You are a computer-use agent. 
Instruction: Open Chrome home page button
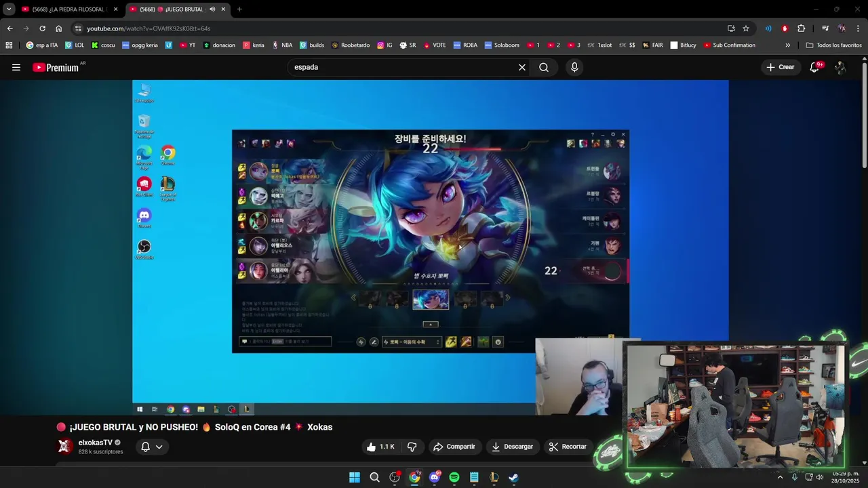pyautogui.click(x=58, y=28)
